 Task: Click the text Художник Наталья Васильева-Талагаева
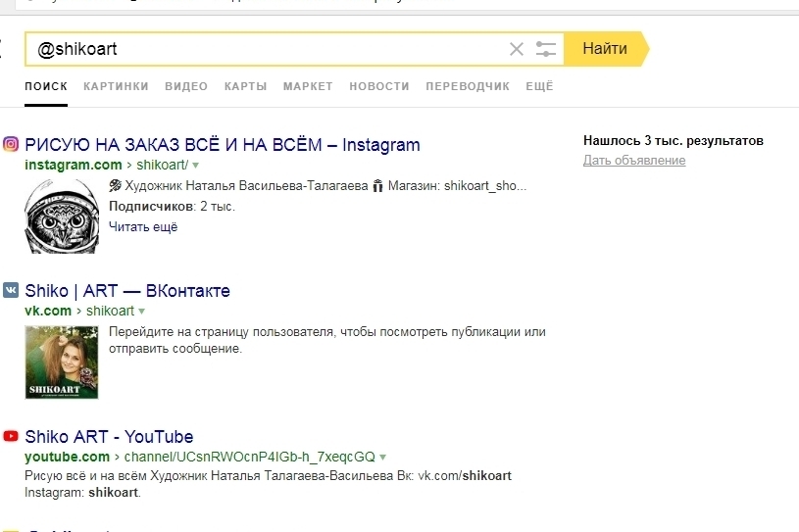(x=246, y=186)
